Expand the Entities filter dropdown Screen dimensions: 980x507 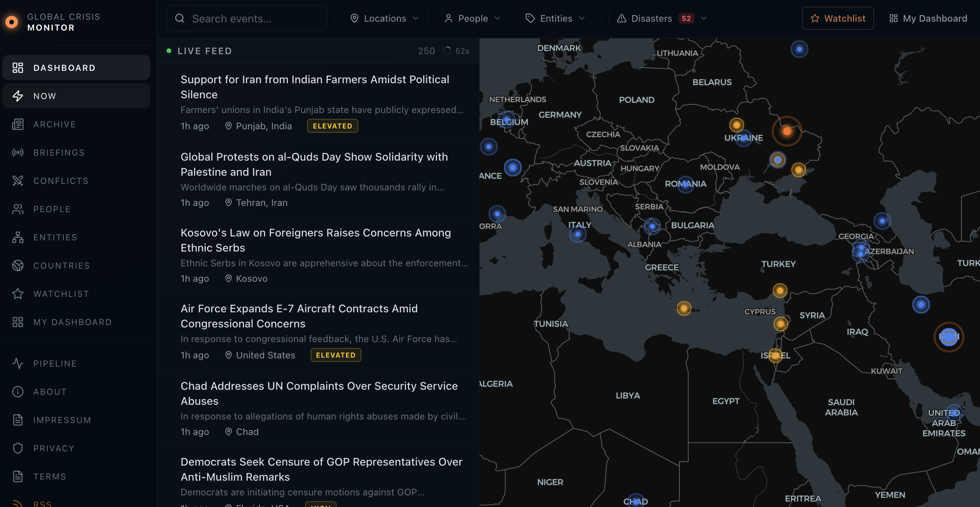[555, 18]
